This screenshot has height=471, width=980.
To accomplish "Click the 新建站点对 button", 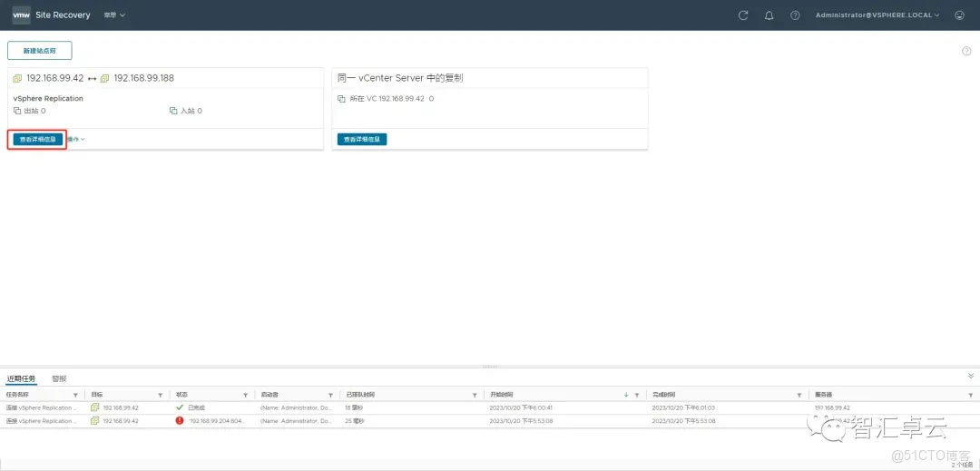I will tap(39, 51).
